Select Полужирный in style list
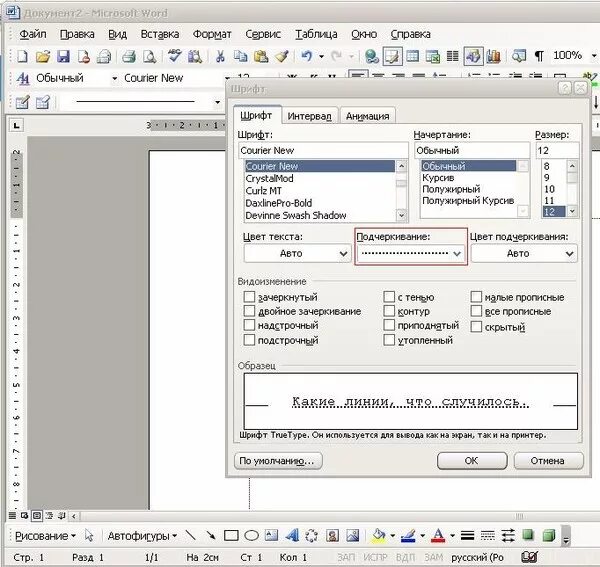The height and width of the screenshot is (567, 600). (x=451, y=189)
